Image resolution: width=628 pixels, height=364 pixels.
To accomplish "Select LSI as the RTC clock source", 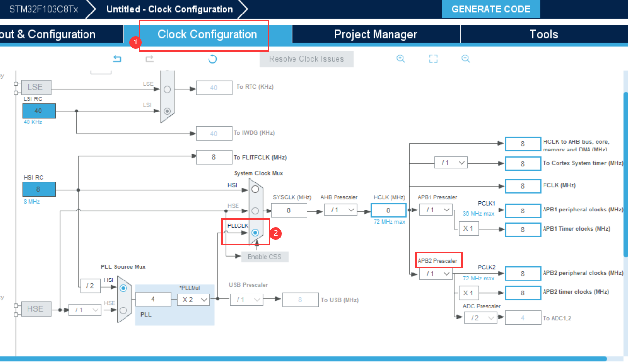I will coord(167,111).
